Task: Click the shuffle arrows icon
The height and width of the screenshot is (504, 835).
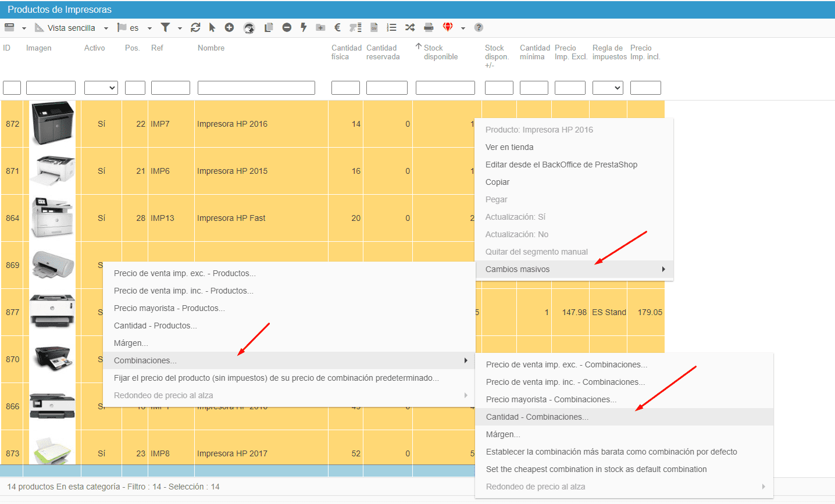Action: tap(410, 27)
